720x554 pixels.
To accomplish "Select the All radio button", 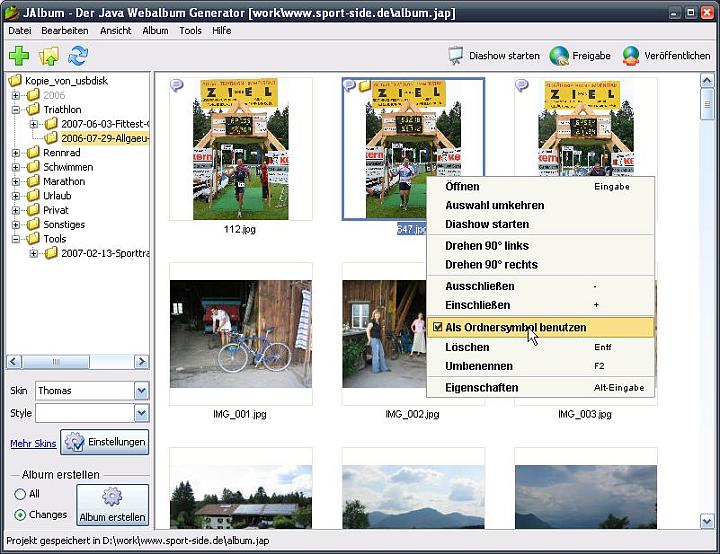I will tap(20, 494).
